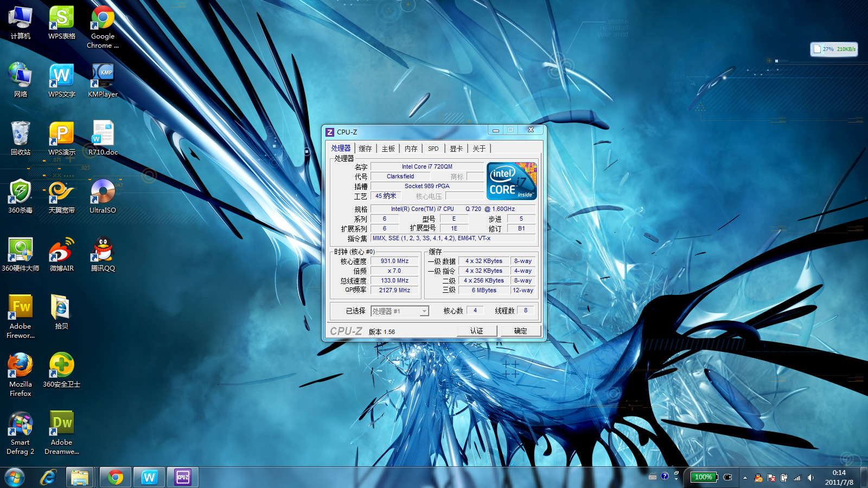Click the help question-mark tray icon
868x488 pixels.
665,476
